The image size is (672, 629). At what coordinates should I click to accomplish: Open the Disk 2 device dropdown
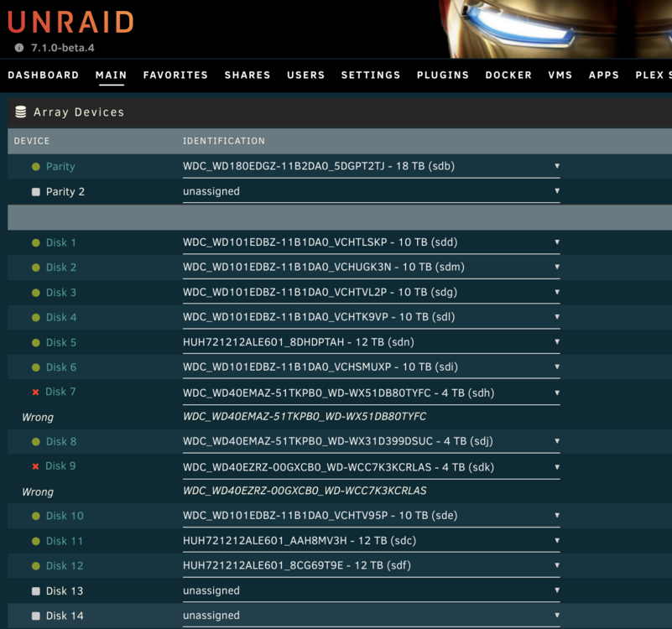371,267
